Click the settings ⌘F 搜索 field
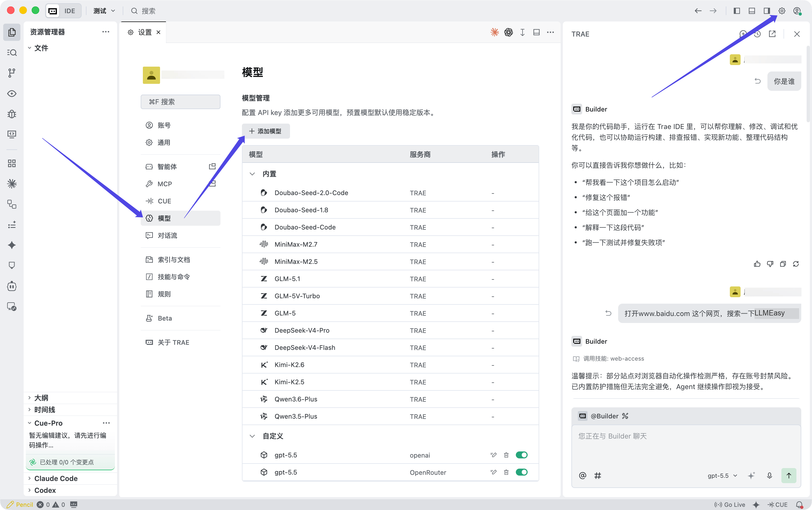The width and height of the screenshot is (812, 510). (181, 102)
